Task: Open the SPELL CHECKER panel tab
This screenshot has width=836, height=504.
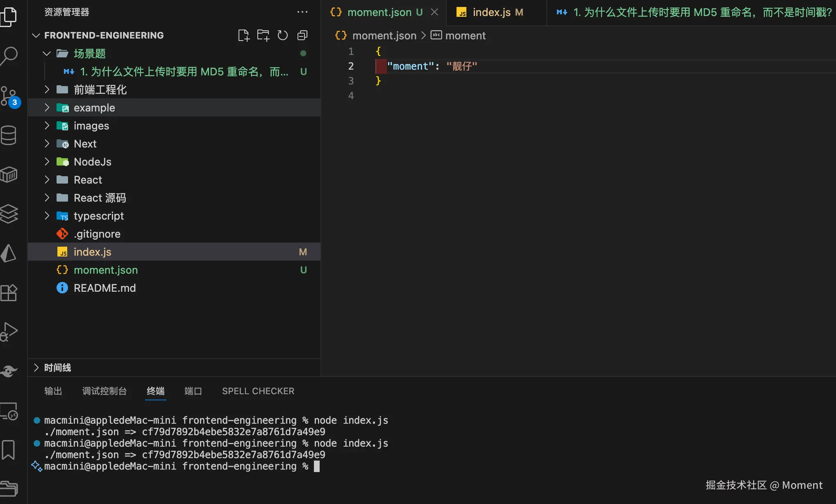Action: 258,391
